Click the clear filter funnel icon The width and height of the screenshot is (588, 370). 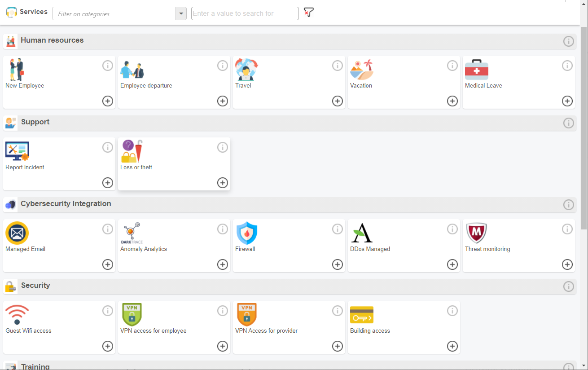tap(308, 13)
